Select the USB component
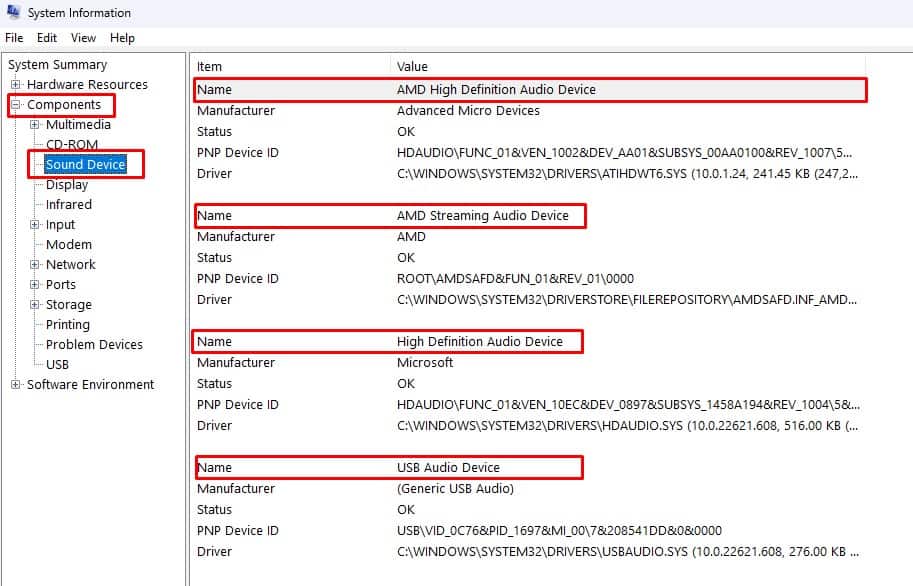Image resolution: width=913 pixels, height=586 pixels. pyautogui.click(x=57, y=364)
